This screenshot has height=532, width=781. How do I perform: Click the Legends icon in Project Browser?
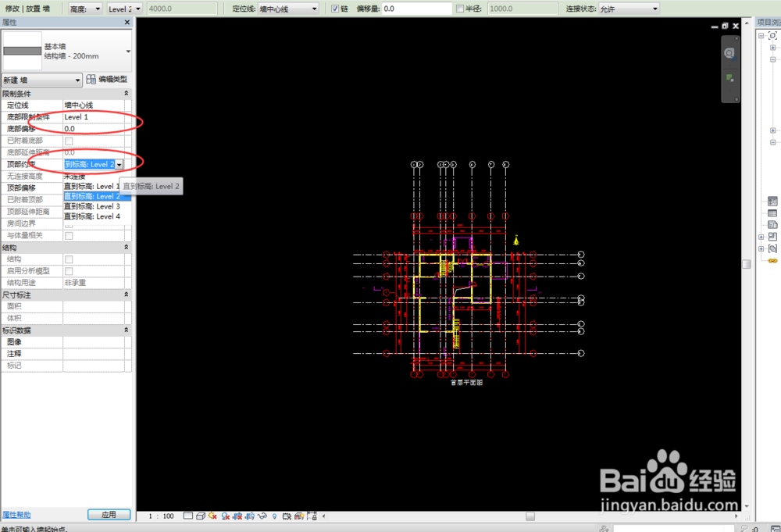[772, 202]
